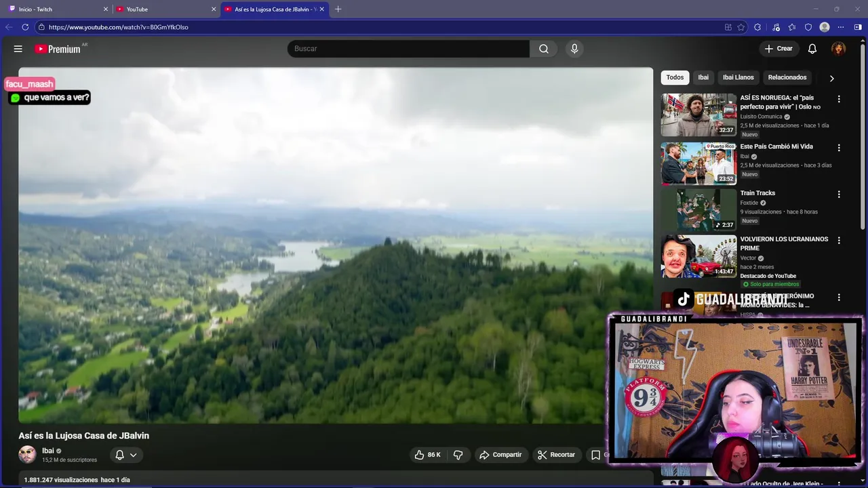This screenshot has width=868, height=488.
Task: Click the Compartir share button
Action: point(500,455)
